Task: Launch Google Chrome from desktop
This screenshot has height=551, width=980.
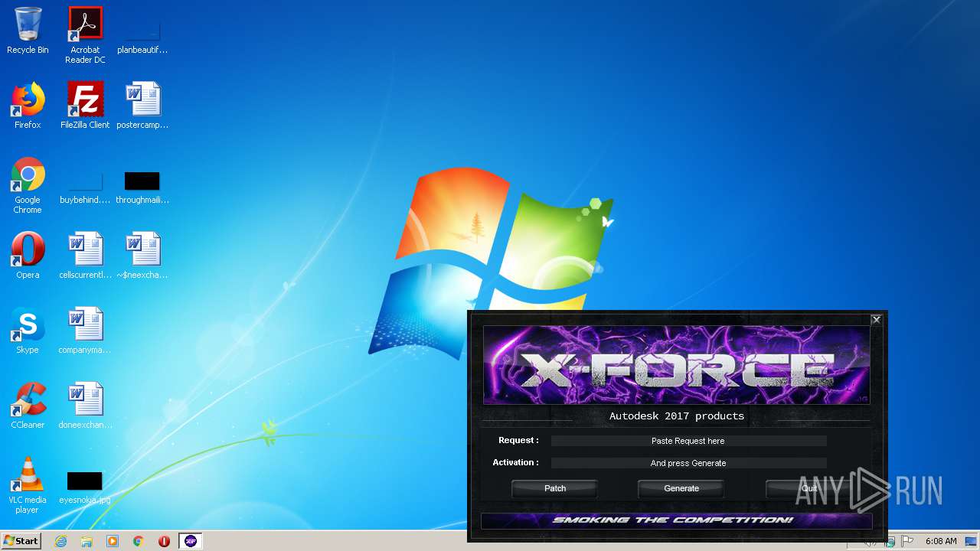Action: click(x=28, y=186)
